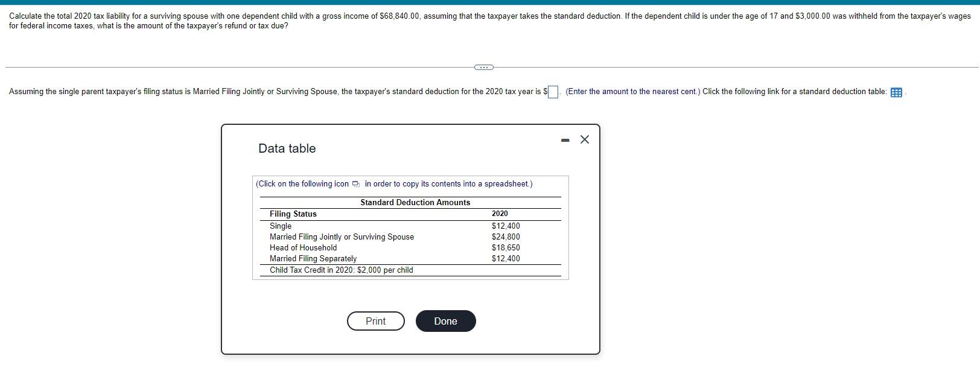
Task: Close the Data table dialog
Action: click(584, 139)
